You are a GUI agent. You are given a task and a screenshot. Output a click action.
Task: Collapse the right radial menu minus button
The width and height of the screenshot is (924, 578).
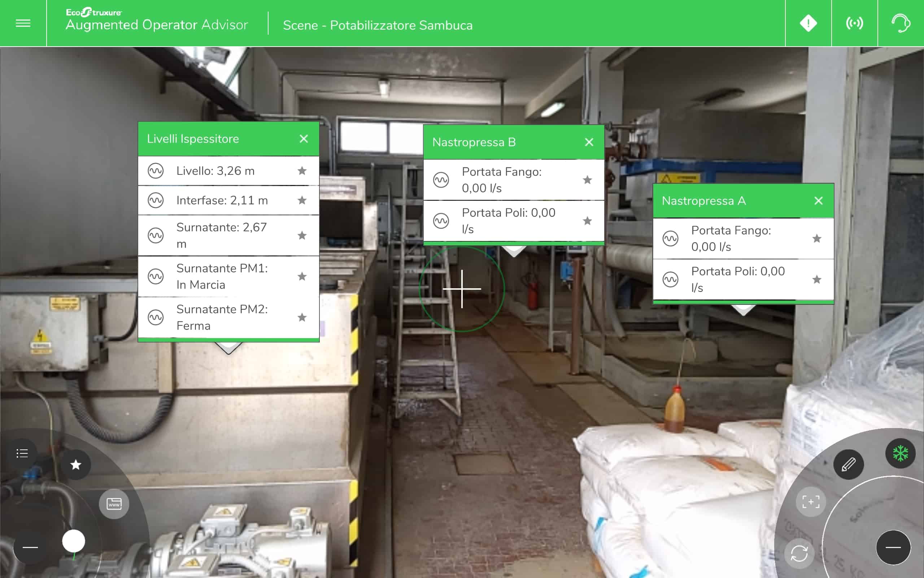893,547
